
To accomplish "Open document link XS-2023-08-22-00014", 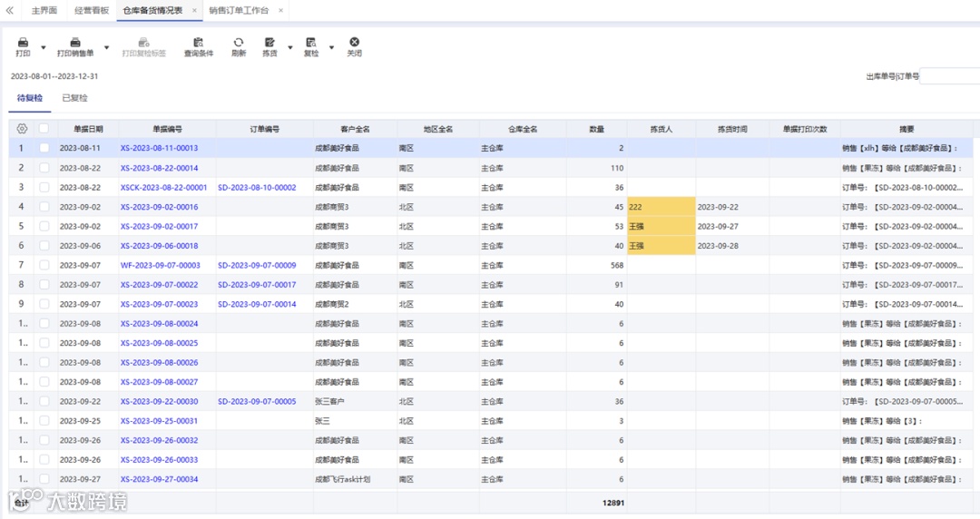I will tap(160, 168).
